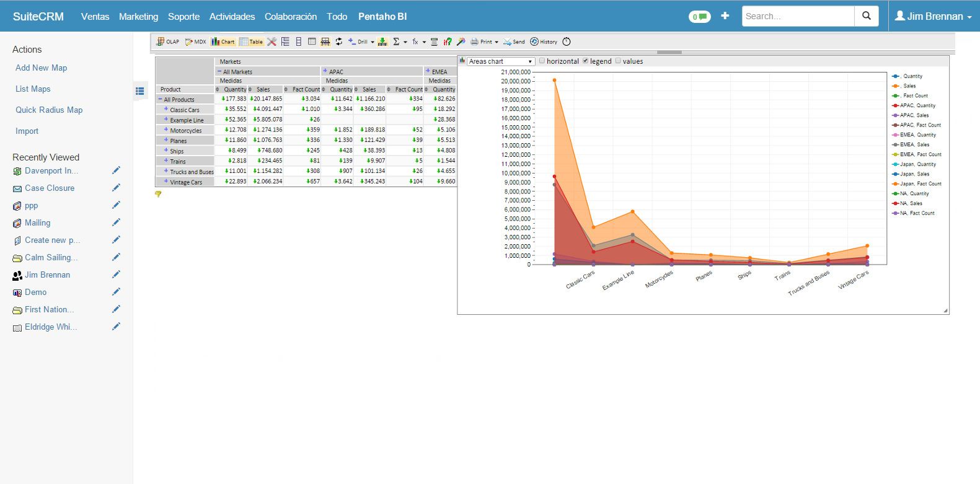Click the plus quick create icon
Viewport: 980px width, 484px height.
click(725, 16)
